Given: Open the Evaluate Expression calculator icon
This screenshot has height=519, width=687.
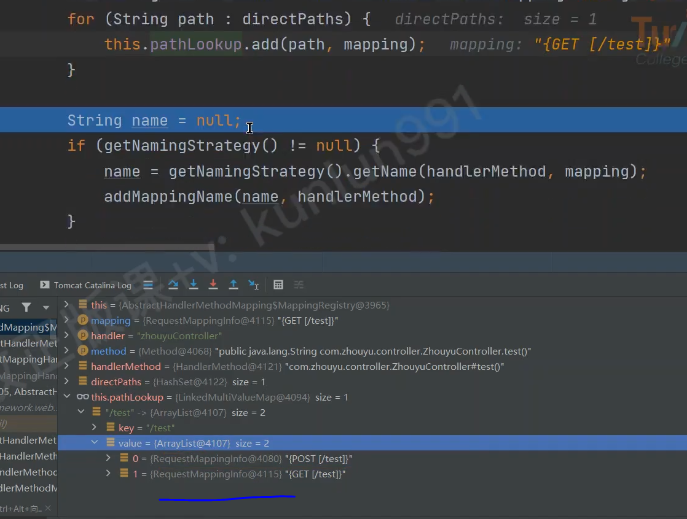Looking at the screenshot, I should (278, 285).
